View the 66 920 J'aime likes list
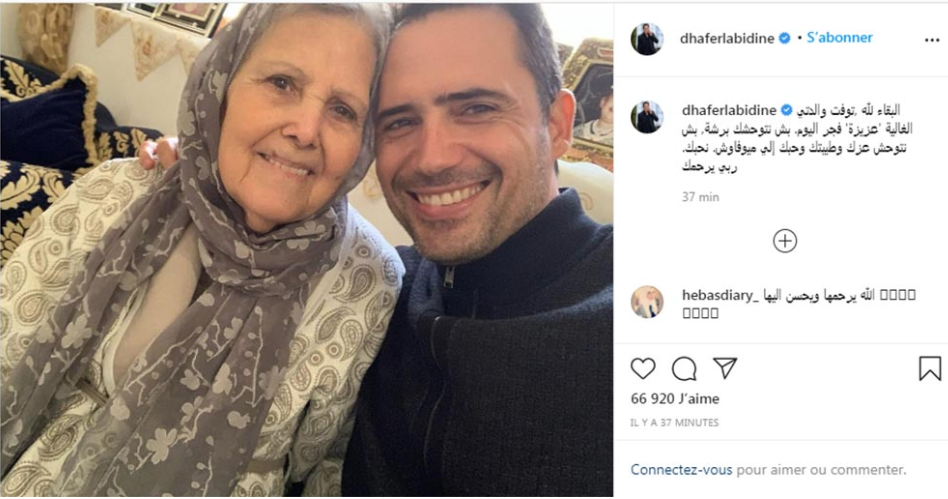Screen dimensions: 948x499 [x=675, y=399]
